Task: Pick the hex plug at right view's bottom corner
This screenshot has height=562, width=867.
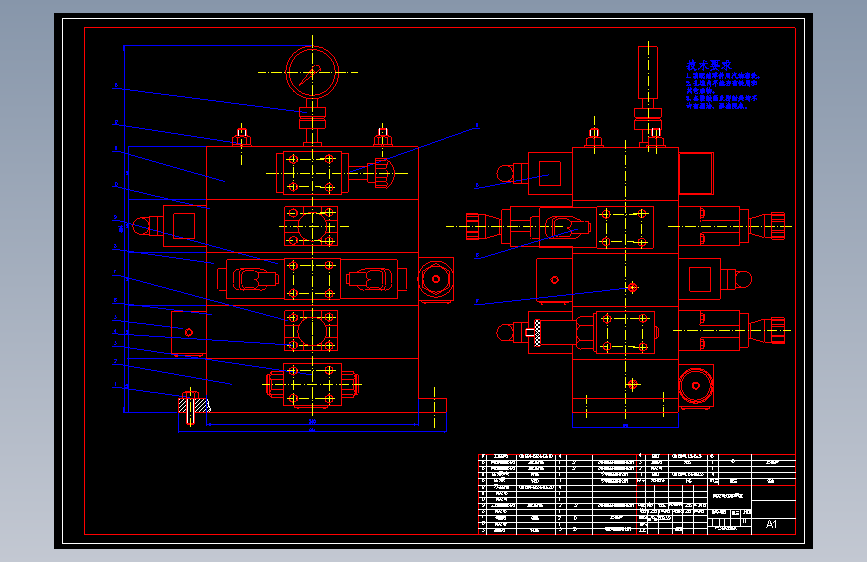Action: pyautogui.click(x=696, y=386)
